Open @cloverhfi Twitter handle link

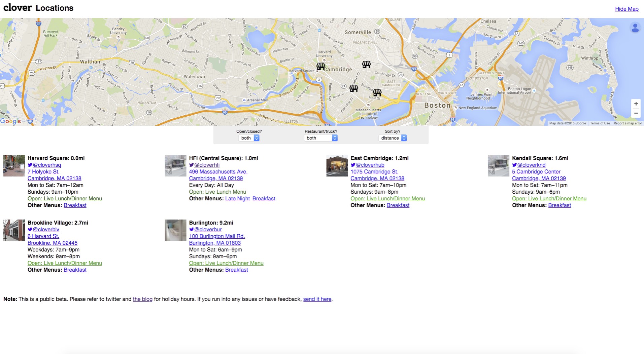click(x=207, y=165)
